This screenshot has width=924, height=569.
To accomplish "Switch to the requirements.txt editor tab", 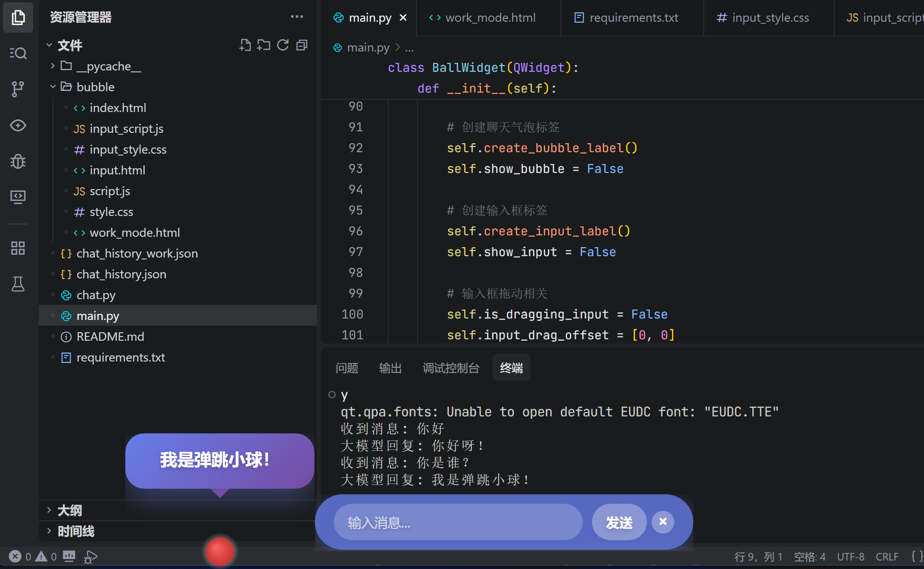I will pyautogui.click(x=632, y=17).
